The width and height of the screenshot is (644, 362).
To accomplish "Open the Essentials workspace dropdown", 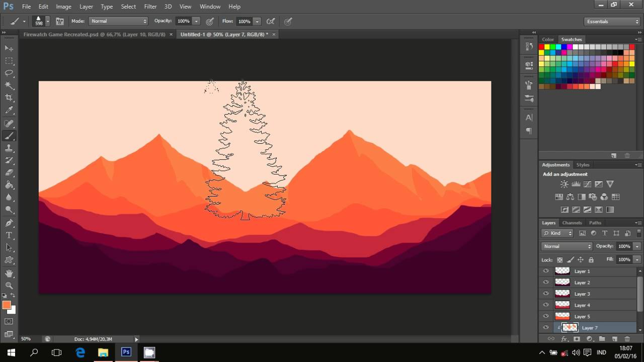I will coord(612,21).
